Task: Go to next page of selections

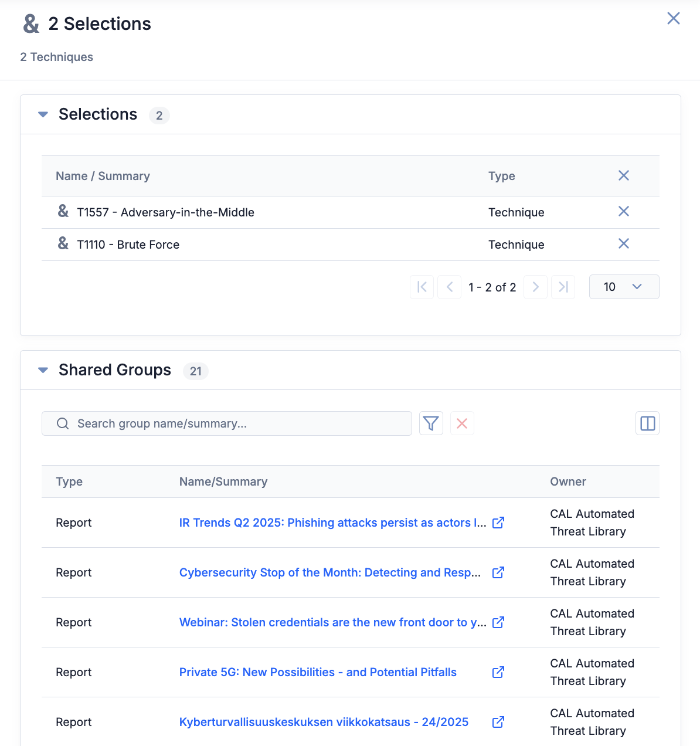Action: click(535, 287)
